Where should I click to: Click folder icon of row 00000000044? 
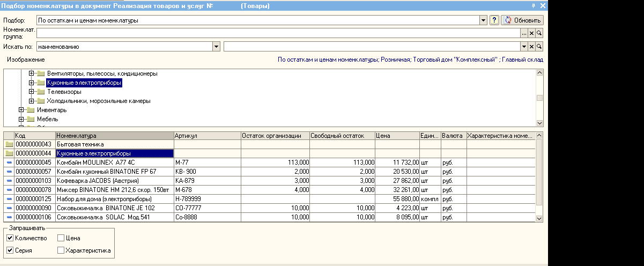tap(9, 153)
